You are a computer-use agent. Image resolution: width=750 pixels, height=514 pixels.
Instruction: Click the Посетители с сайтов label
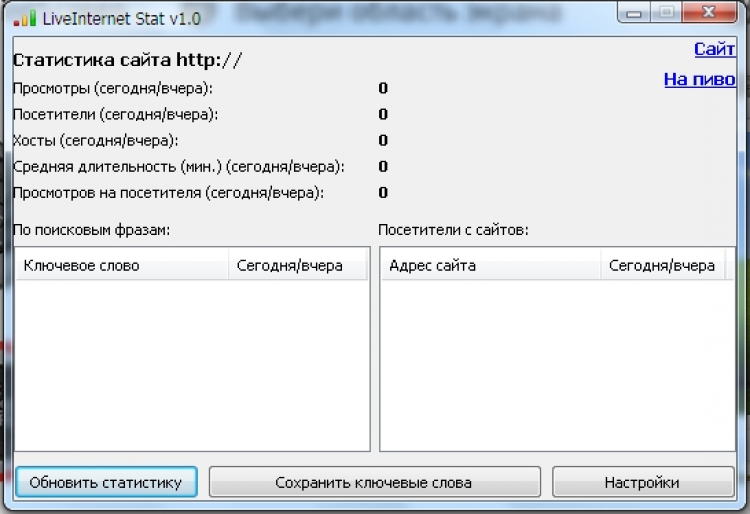[x=453, y=230]
